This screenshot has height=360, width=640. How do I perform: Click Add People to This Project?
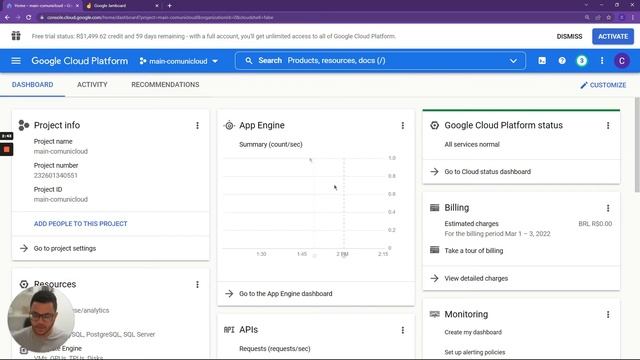80,224
